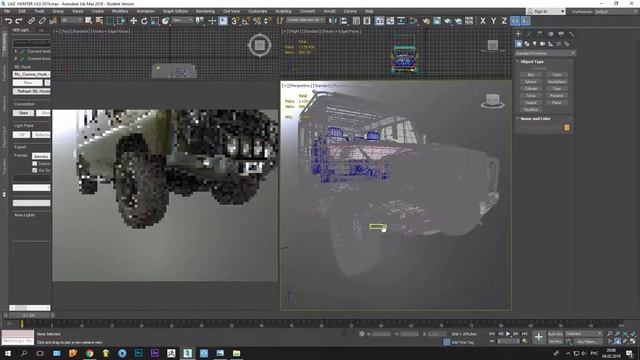Create a Plane primitive button
The width and height of the screenshot is (640, 360).
557,102
